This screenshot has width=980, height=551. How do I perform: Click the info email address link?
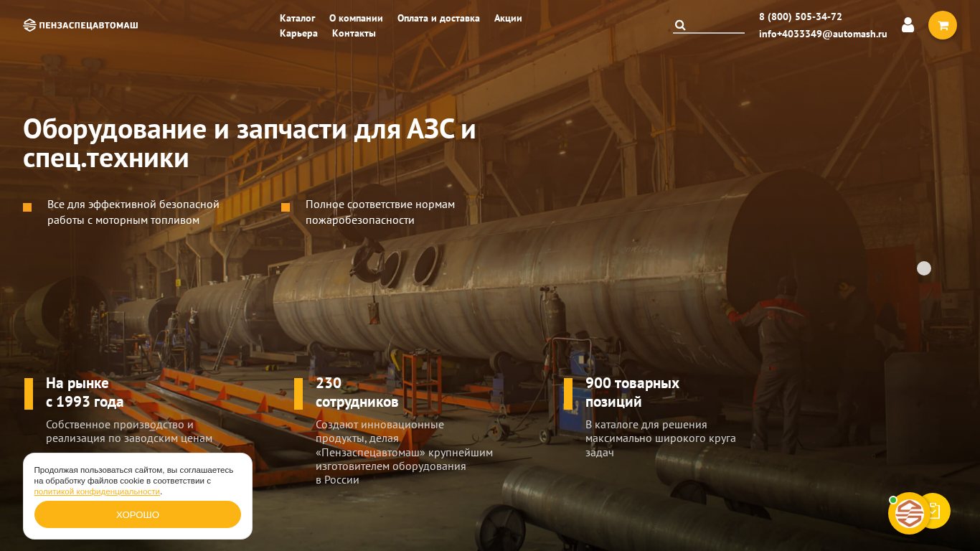pos(823,34)
